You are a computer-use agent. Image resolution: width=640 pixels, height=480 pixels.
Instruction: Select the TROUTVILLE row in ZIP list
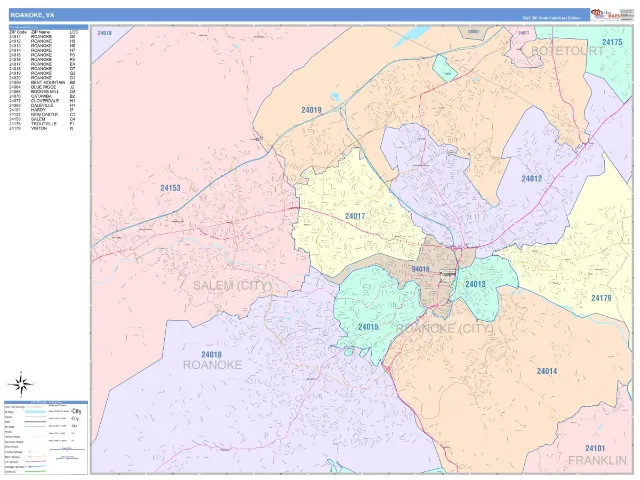point(42,124)
